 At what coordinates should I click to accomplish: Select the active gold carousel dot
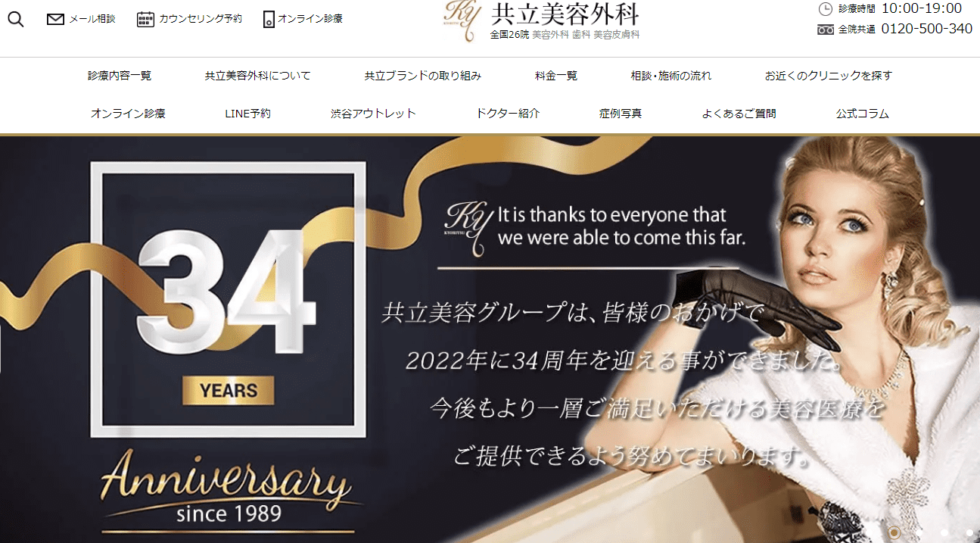[x=894, y=532]
